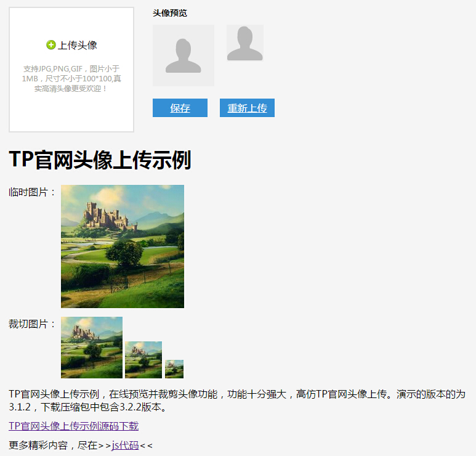Click the upload format hint text
Viewport: 476px width, 456px height.
pos(71,79)
